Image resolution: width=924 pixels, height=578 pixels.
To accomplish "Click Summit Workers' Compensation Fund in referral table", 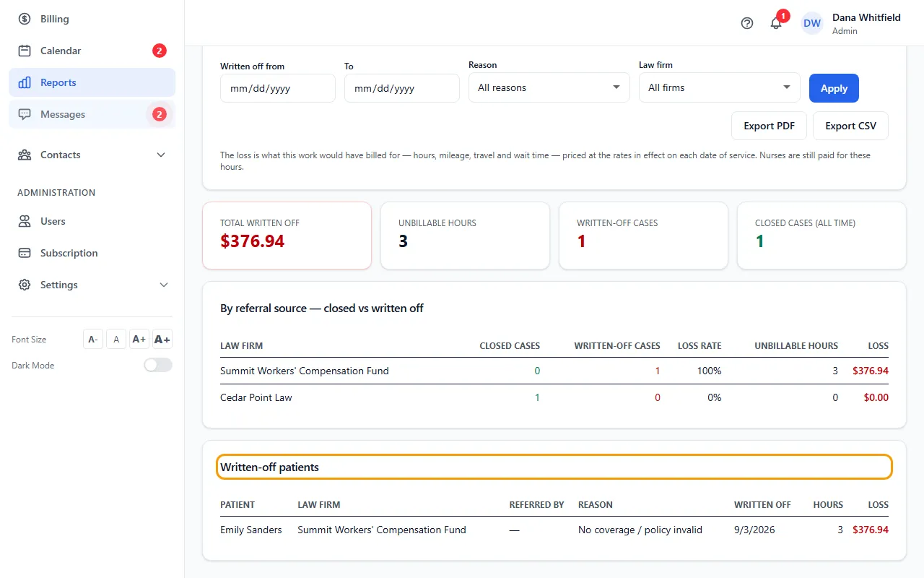I will pyautogui.click(x=305, y=371).
